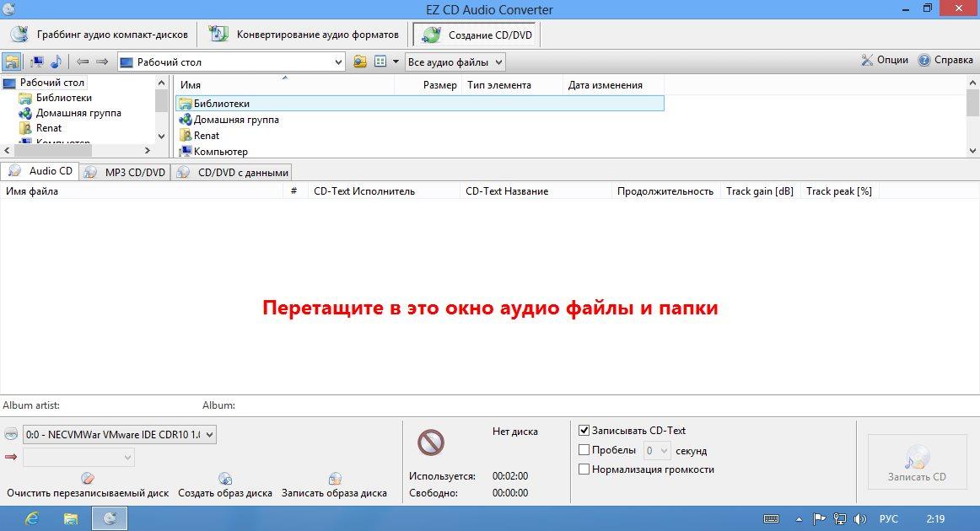Sort file browser by Имя column
This screenshot has height=531, width=980.
(x=284, y=85)
